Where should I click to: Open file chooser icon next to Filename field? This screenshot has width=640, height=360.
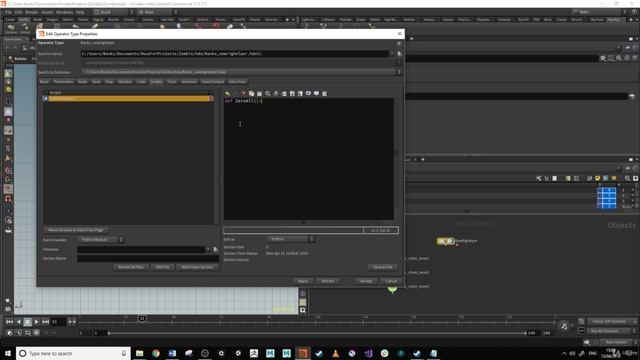click(x=216, y=249)
